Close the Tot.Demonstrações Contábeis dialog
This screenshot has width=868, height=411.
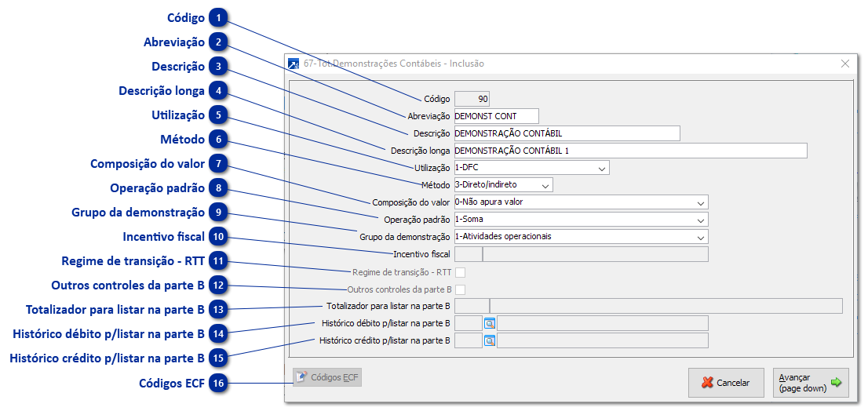pos(844,64)
